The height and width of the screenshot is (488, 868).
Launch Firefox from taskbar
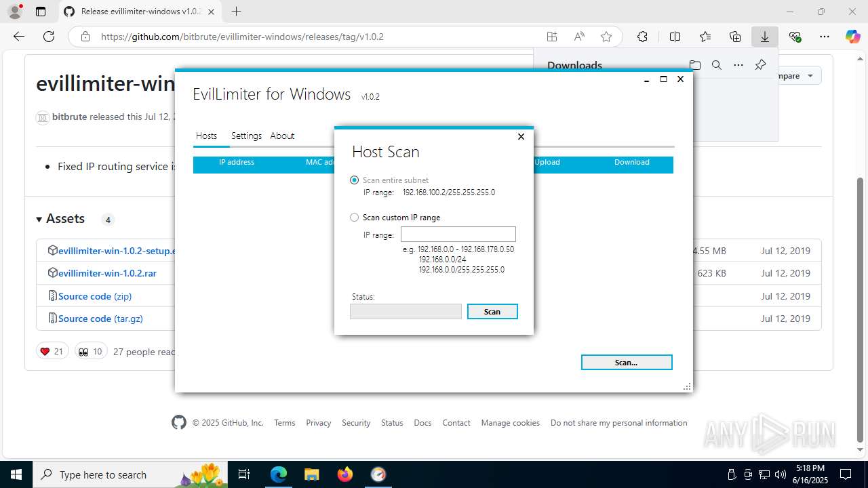point(344,474)
